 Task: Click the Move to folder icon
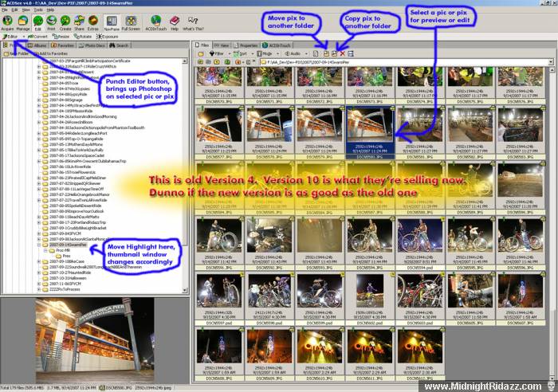click(326, 53)
